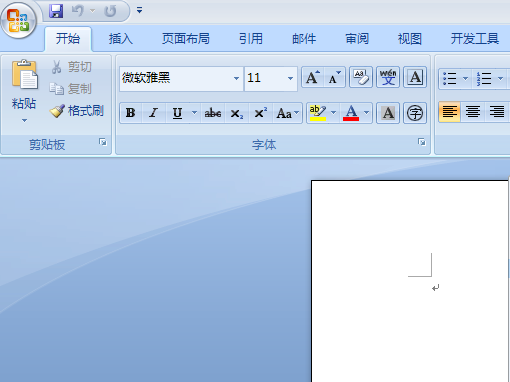Screen dimensions: 510x382
Task: Save document with floppy disk icon
Action: pos(56,11)
